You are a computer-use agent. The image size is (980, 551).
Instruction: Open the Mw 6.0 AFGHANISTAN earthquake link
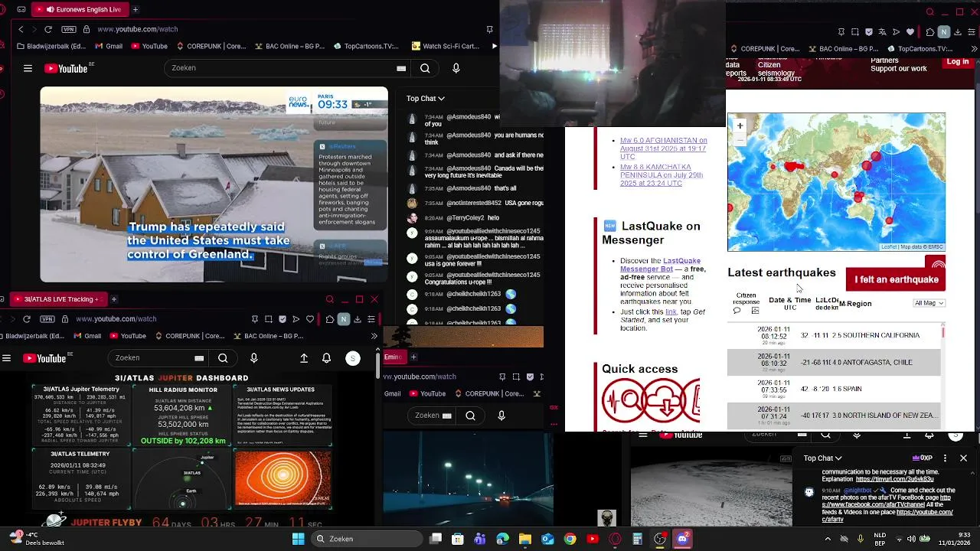(x=663, y=148)
